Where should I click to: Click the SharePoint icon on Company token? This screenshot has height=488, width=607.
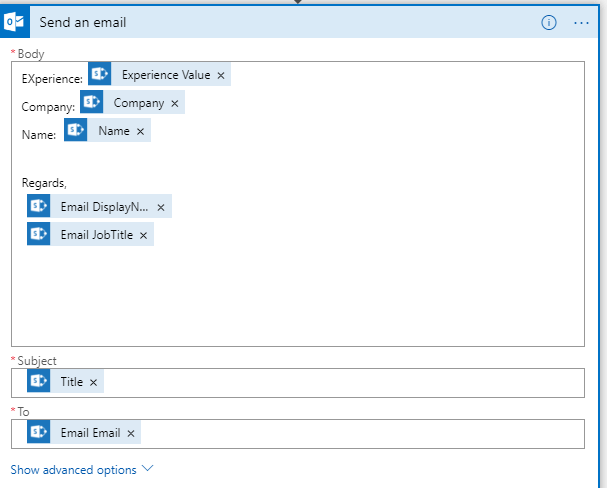pyautogui.click(x=92, y=102)
